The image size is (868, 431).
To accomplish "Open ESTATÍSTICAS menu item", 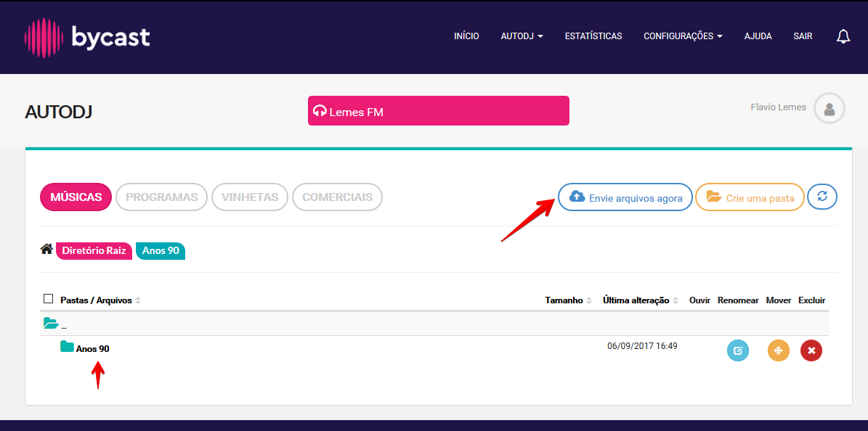I will coord(593,36).
